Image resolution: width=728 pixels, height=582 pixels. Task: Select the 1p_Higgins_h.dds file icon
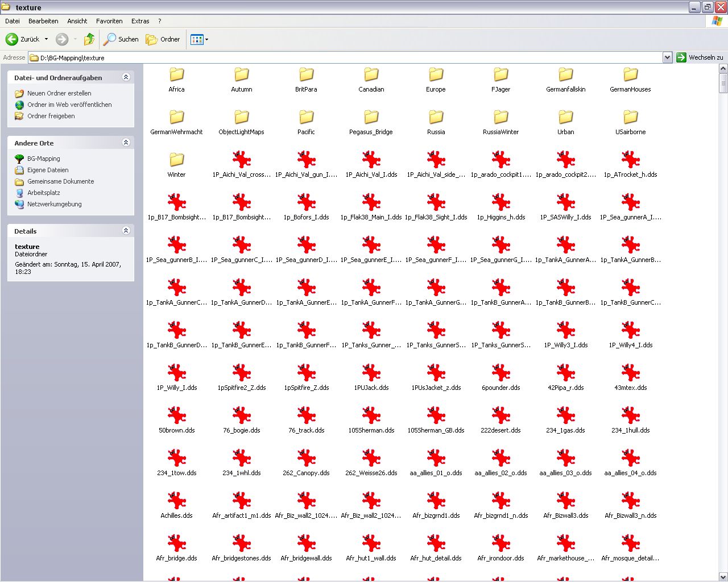pos(500,202)
